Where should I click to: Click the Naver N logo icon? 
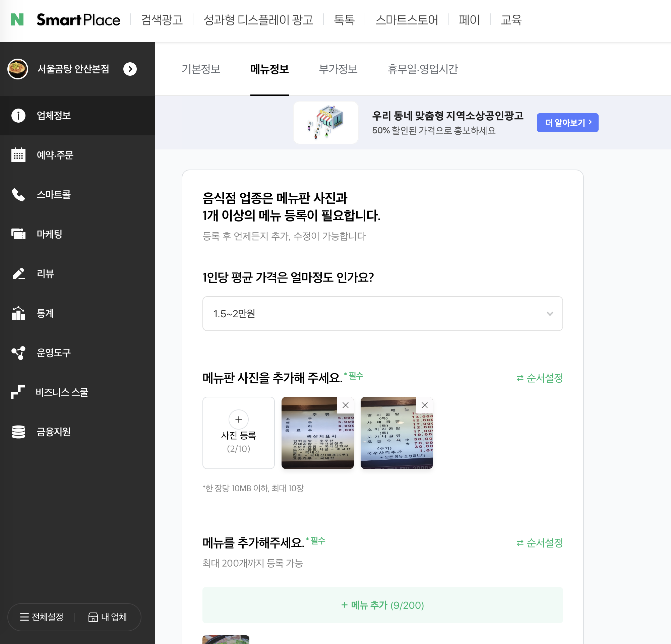(x=17, y=19)
